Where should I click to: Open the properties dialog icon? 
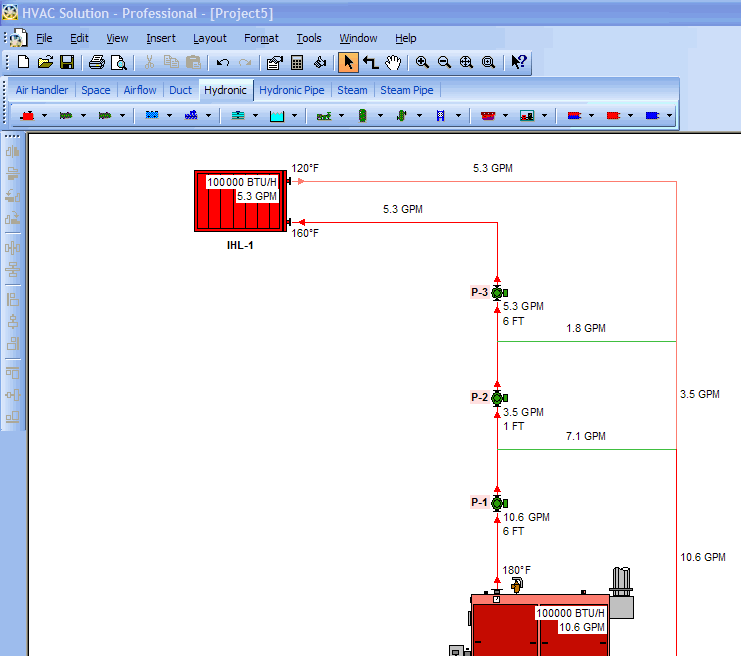coord(275,62)
